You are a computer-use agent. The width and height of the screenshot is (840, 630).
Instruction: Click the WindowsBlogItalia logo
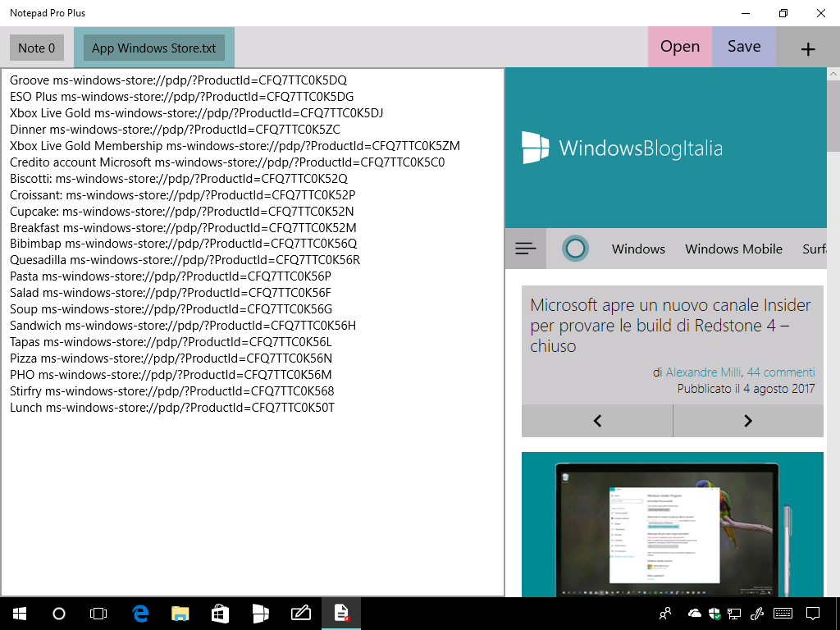click(x=622, y=148)
